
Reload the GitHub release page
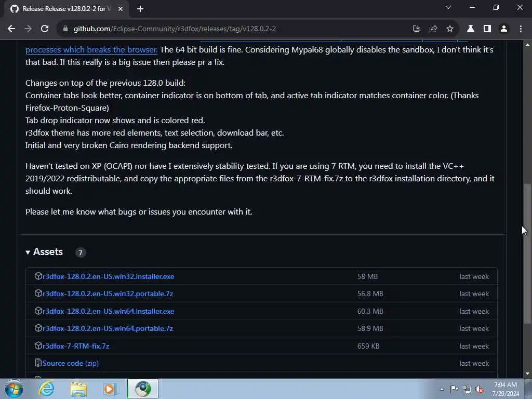click(x=45, y=29)
